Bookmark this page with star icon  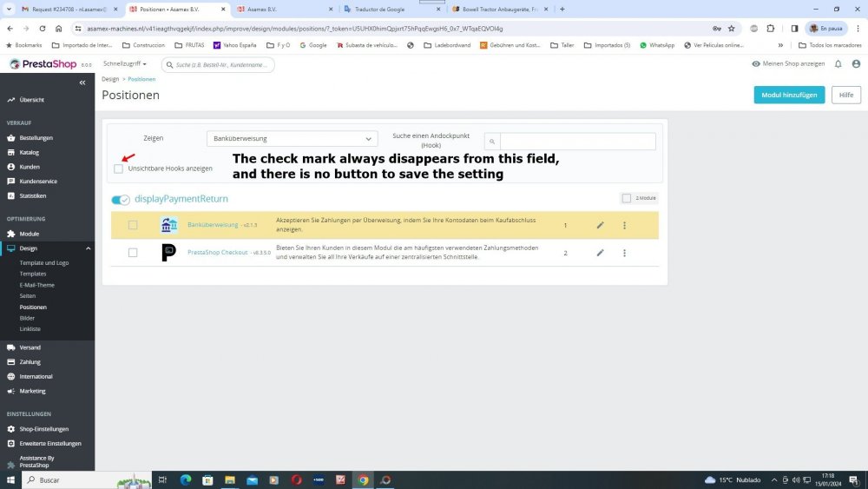pos(731,29)
